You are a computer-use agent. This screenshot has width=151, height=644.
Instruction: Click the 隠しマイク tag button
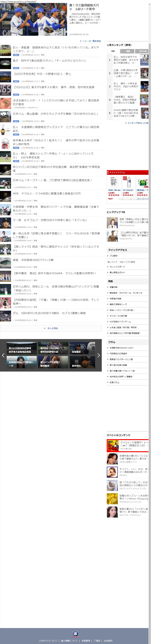tap(112, 262)
